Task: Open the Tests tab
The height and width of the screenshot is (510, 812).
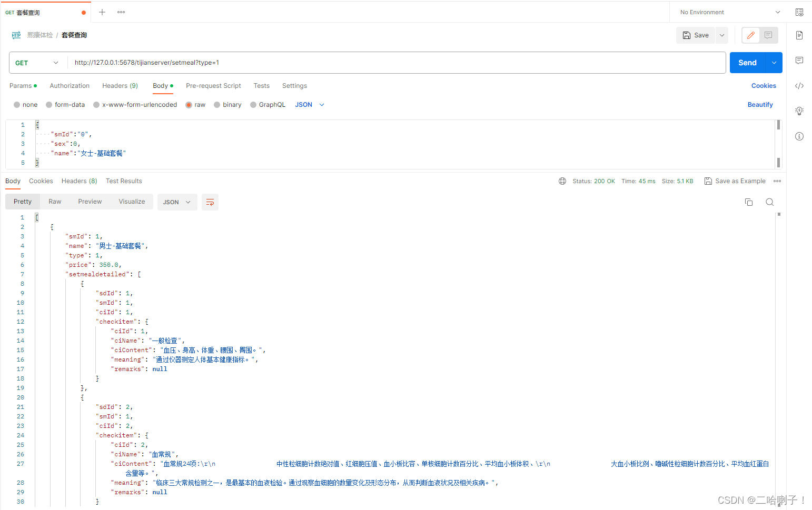Action: coord(261,86)
